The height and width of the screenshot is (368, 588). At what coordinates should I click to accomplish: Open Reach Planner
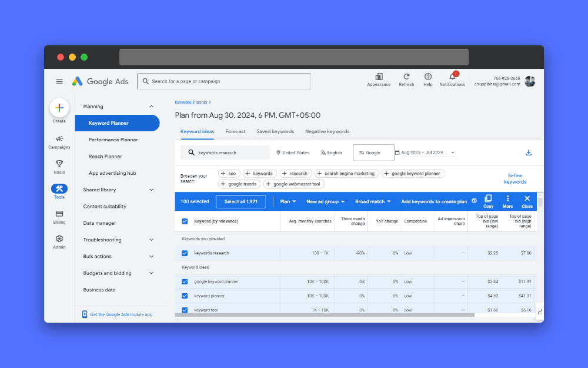click(x=105, y=157)
